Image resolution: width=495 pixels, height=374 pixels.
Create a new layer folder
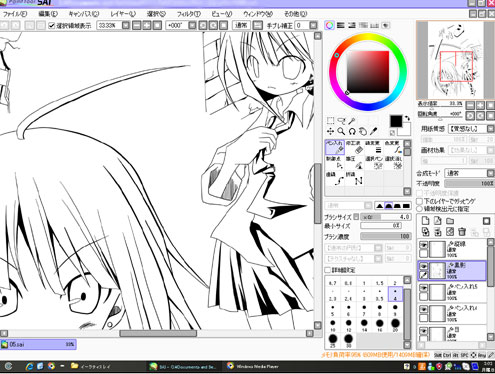point(450,221)
